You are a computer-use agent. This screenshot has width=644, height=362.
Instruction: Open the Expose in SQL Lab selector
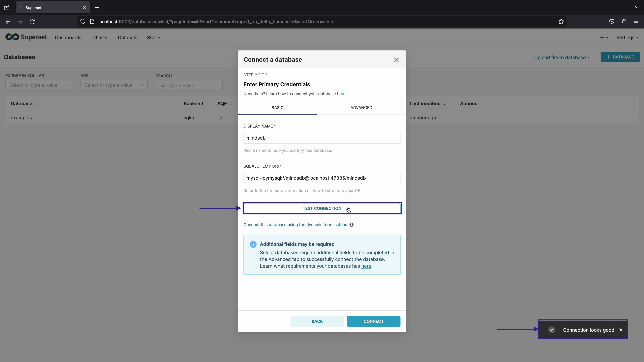(x=39, y=85)
